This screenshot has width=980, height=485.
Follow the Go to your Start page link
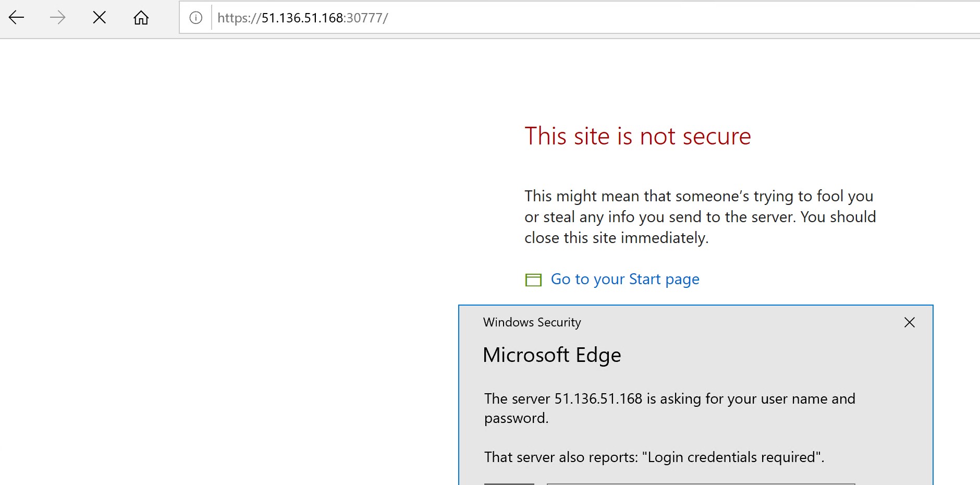(x=625, y=280)
